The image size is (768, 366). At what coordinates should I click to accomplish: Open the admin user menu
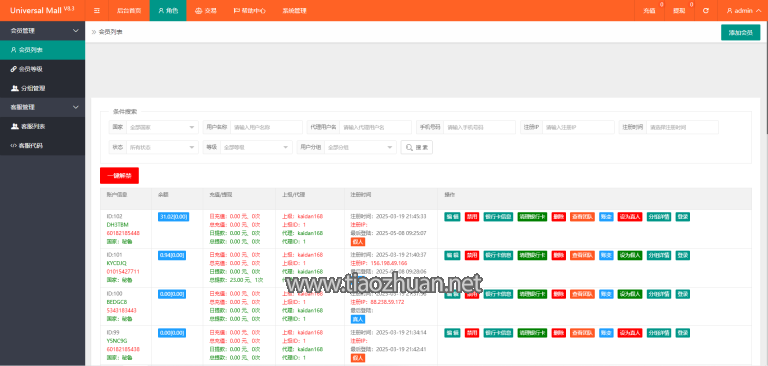tap(744, 10)
